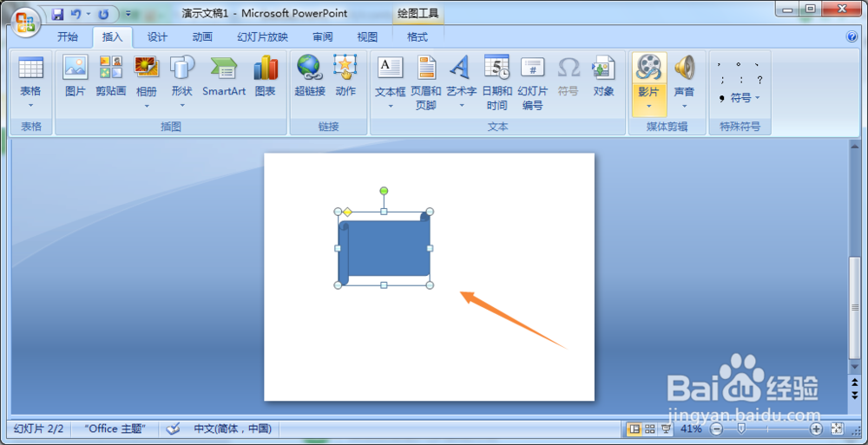Viewport: 868px width, 445px height.
Task: Create a photo album with 相册
Action: coord(147,68)
